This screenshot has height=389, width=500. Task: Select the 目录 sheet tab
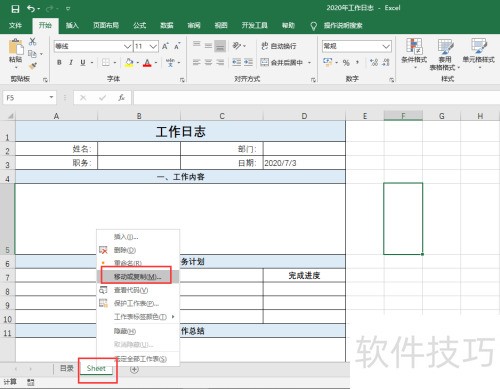(67, 368)
